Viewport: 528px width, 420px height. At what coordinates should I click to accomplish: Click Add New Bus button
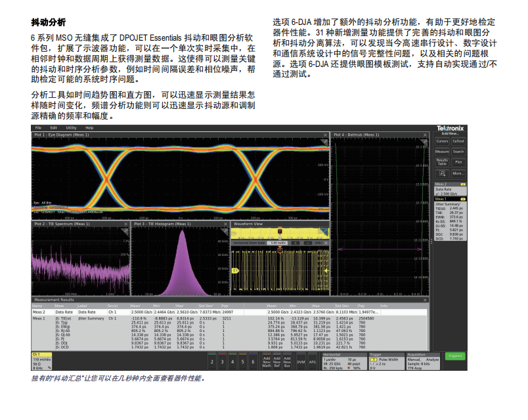(287, 362)
